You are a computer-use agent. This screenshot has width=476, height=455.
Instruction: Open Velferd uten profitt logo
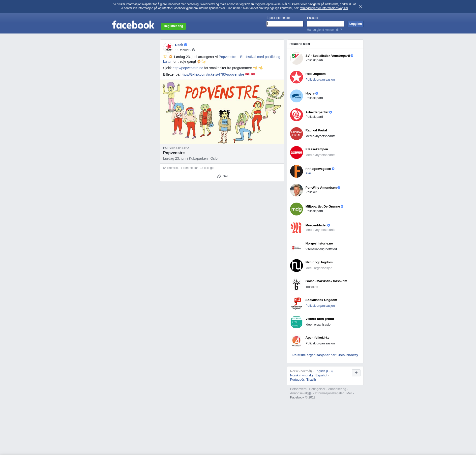tap(297, 322)
